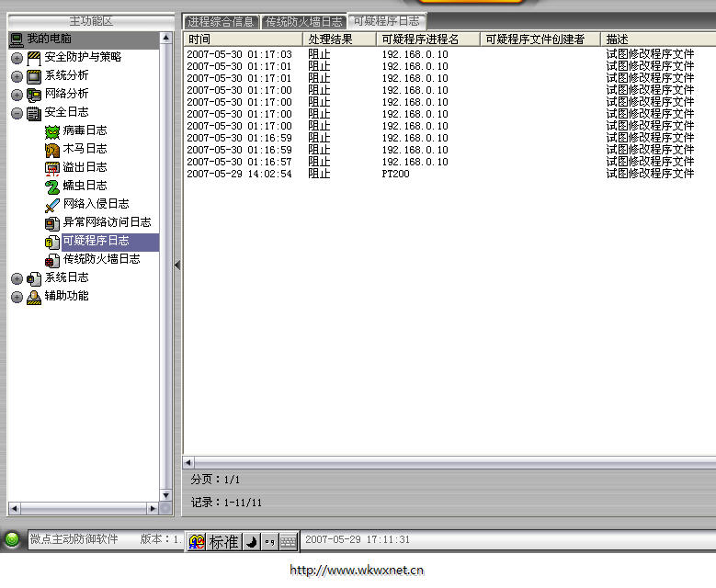The width and height of the screenshot is (716, 588).
Task: Switch to the 传统防火墙日志 tab
Action: (303, 22)
